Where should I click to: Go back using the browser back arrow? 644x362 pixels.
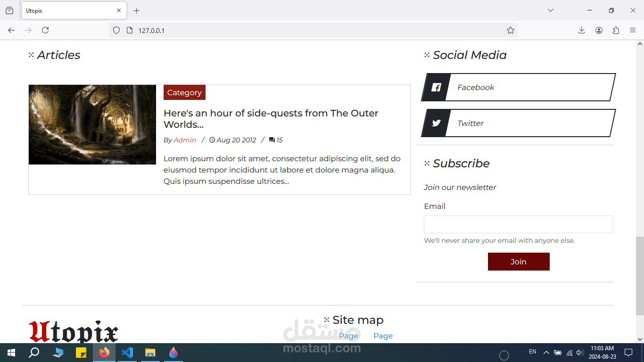point(11,30)
